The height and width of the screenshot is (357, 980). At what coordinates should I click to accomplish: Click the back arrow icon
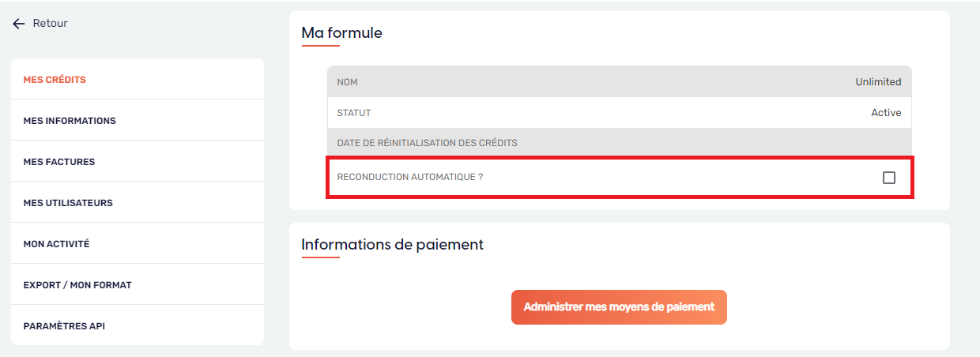click(x=19, y=24)
